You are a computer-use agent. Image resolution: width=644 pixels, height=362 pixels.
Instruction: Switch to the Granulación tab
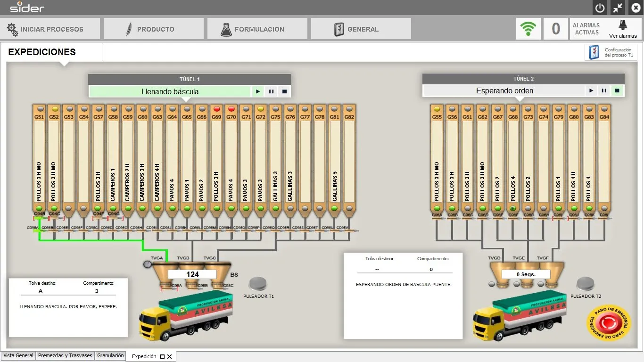(x=110, y=355)
